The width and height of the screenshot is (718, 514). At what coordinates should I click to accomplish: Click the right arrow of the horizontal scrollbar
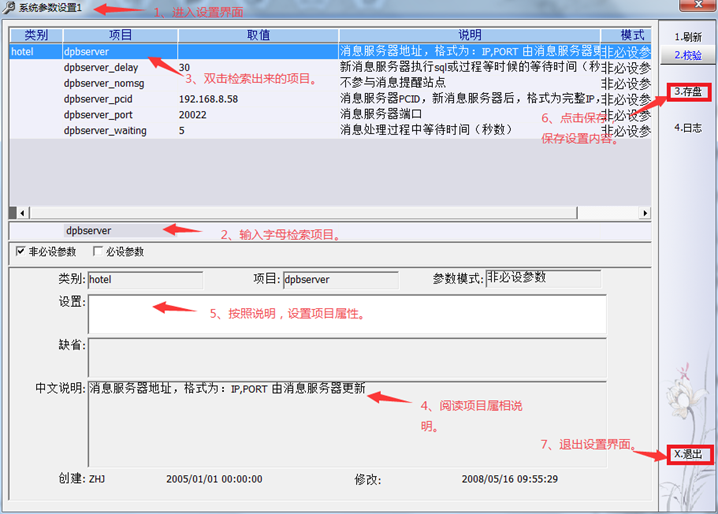pos(645,213)
